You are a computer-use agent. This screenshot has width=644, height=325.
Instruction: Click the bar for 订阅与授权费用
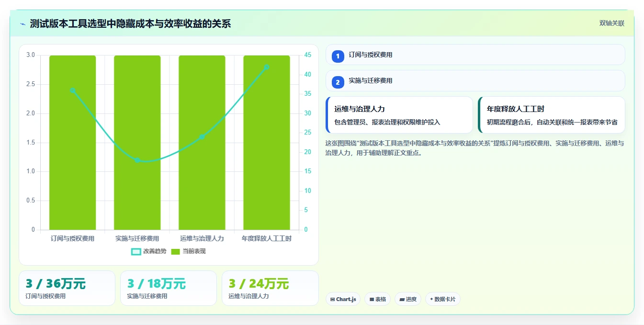point(73,143)
